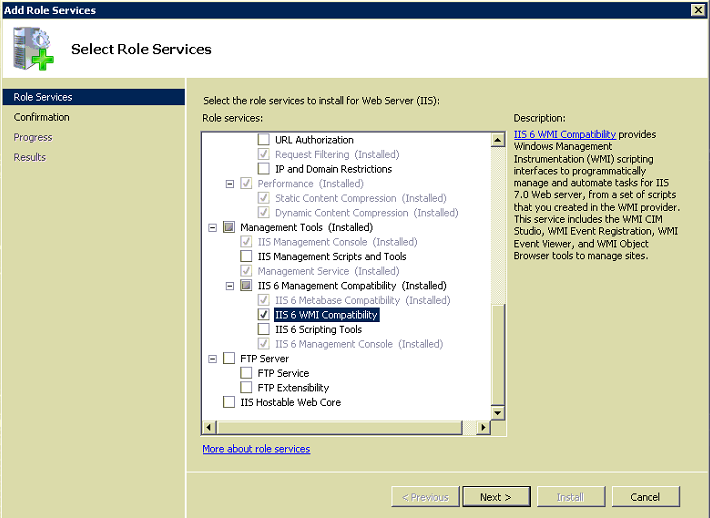Select IIS 6 Metabase Compatibility (Installed) row
Screen dimensions: 710x518
click(x=363, y=300)
